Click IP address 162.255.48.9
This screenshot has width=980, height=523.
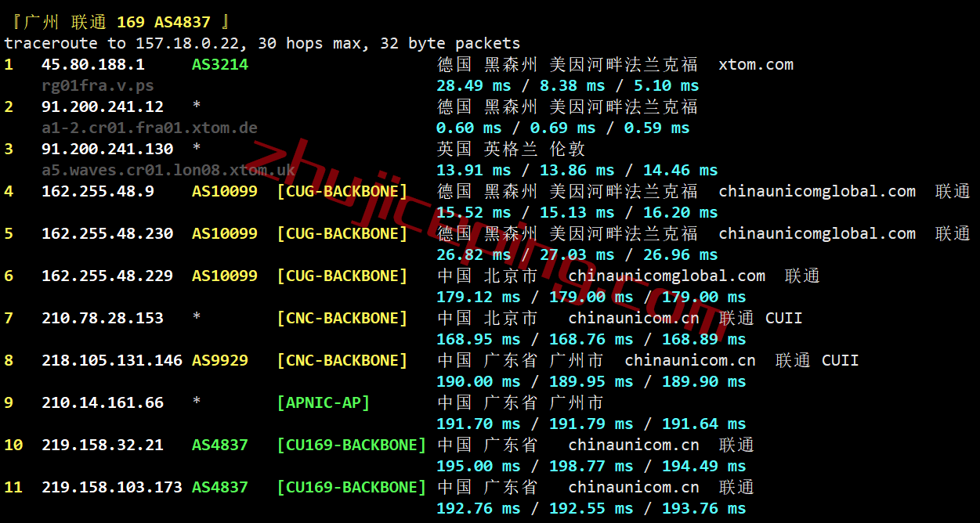98,191
